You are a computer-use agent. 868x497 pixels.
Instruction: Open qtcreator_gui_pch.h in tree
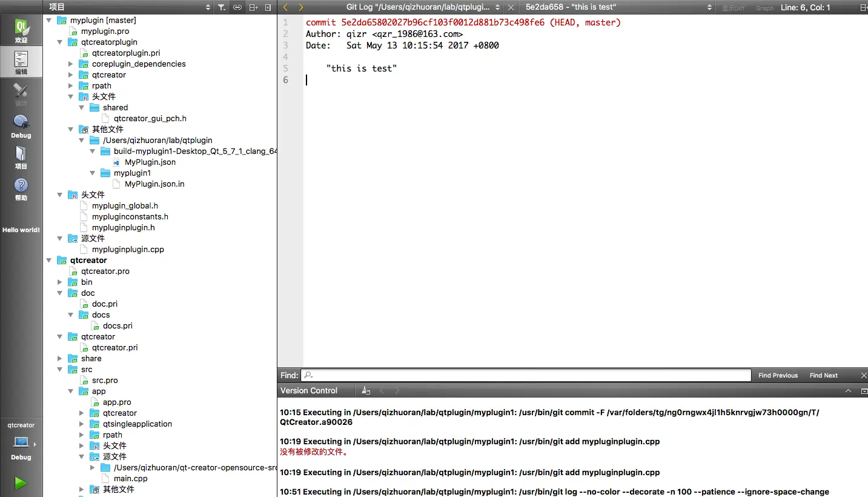tap(150, 118)
